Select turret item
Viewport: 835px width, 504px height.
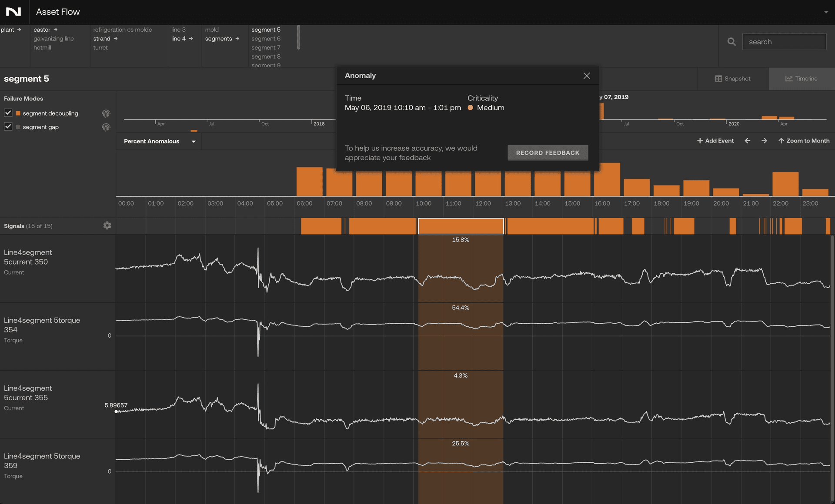[x=100, y=48]
